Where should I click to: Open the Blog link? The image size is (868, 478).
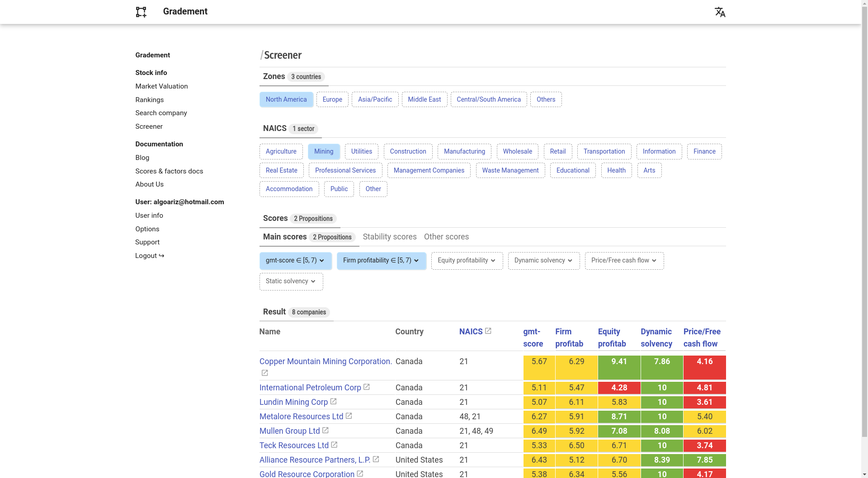pos(142,158)
